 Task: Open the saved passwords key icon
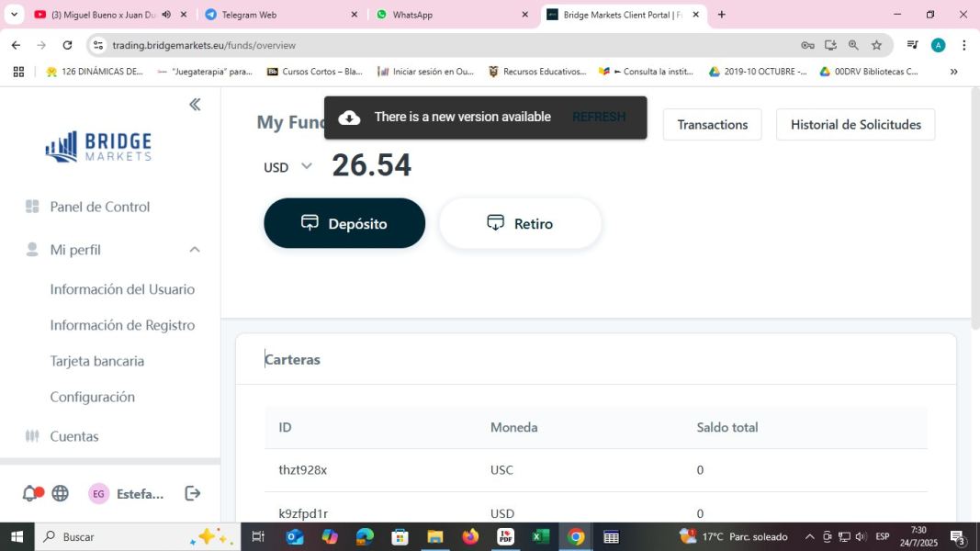(807, 45)
